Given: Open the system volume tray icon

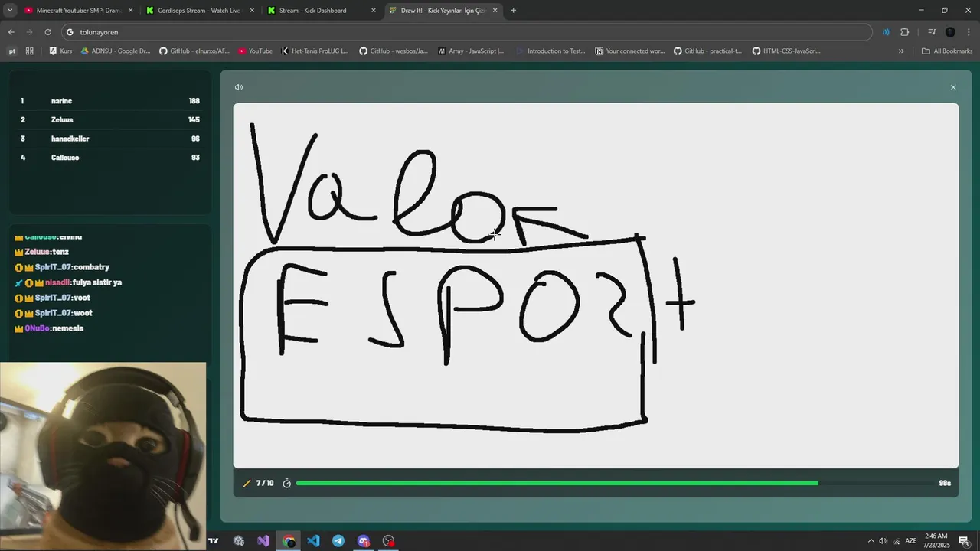Looking at the screenshot, I should (x=883, y=541).
